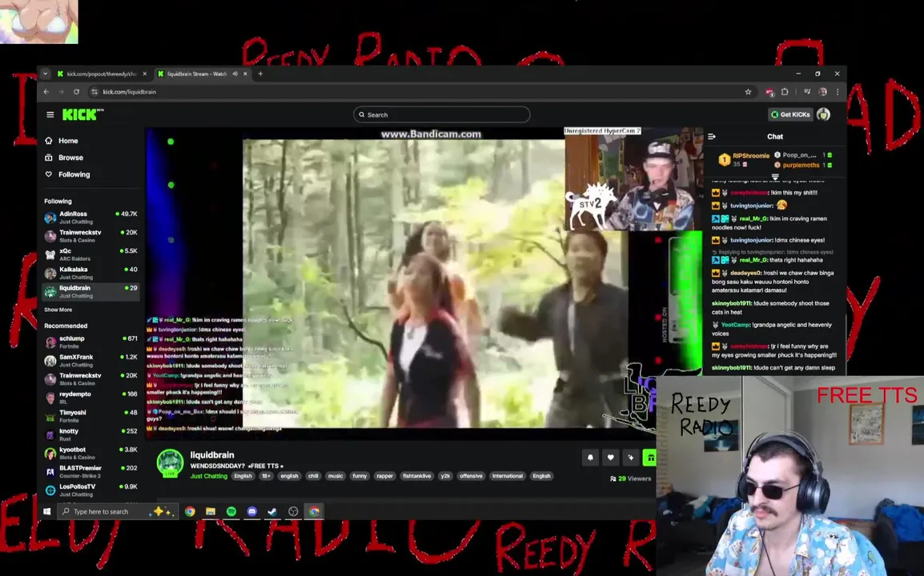Click the green gift sub button
The height and width of the screenshot is (576, 924).
[x=649, y=457]
